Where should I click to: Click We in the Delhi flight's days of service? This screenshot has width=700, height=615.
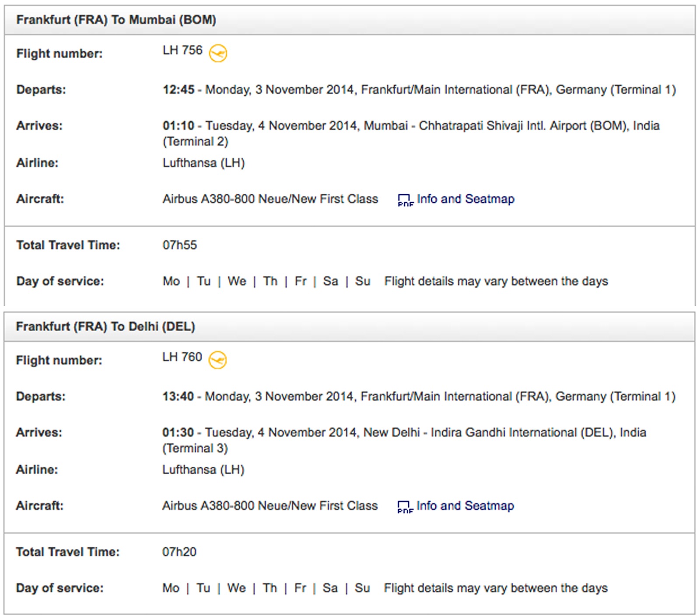tap(236, 588)
